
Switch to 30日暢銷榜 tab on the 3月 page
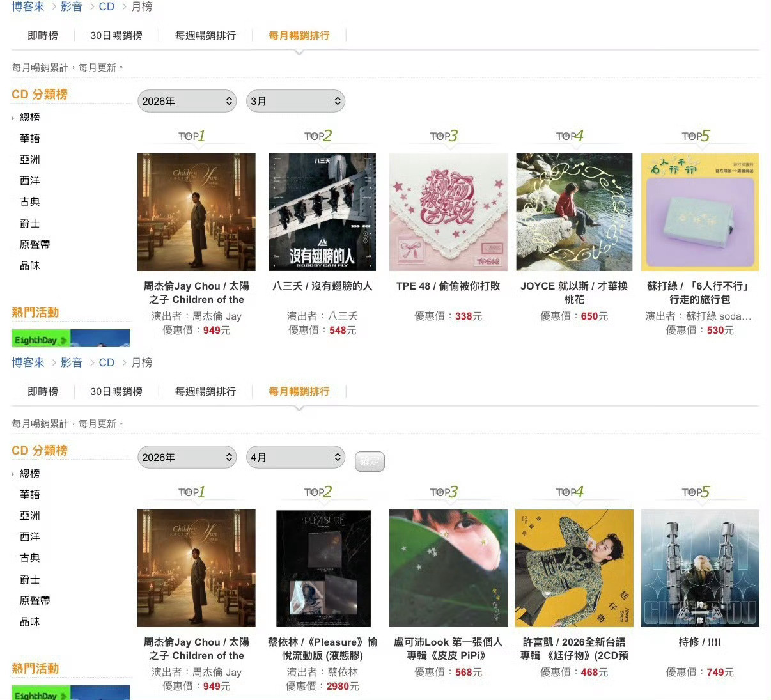(x=116, y=35)
